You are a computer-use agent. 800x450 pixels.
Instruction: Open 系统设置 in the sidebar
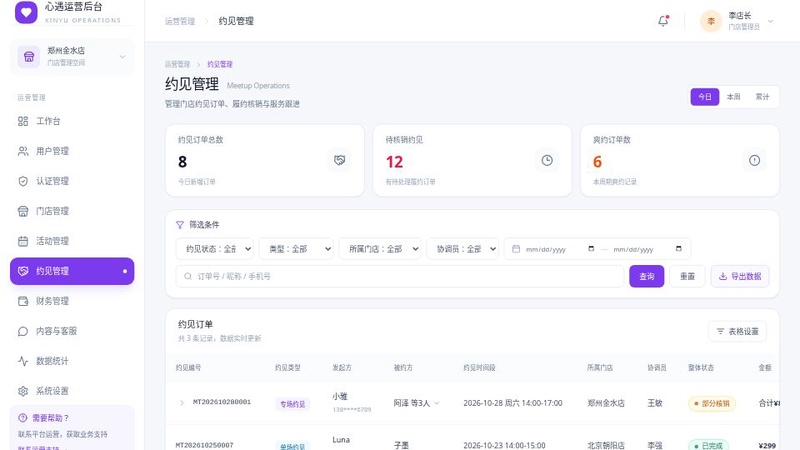pyautogui.click(x=72, y=391)
